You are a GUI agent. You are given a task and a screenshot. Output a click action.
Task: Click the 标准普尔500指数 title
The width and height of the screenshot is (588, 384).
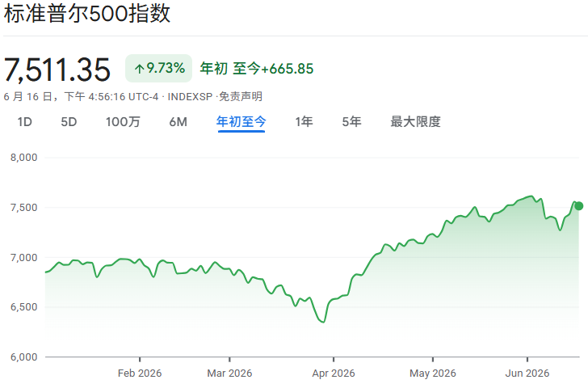tap(87, 14)
